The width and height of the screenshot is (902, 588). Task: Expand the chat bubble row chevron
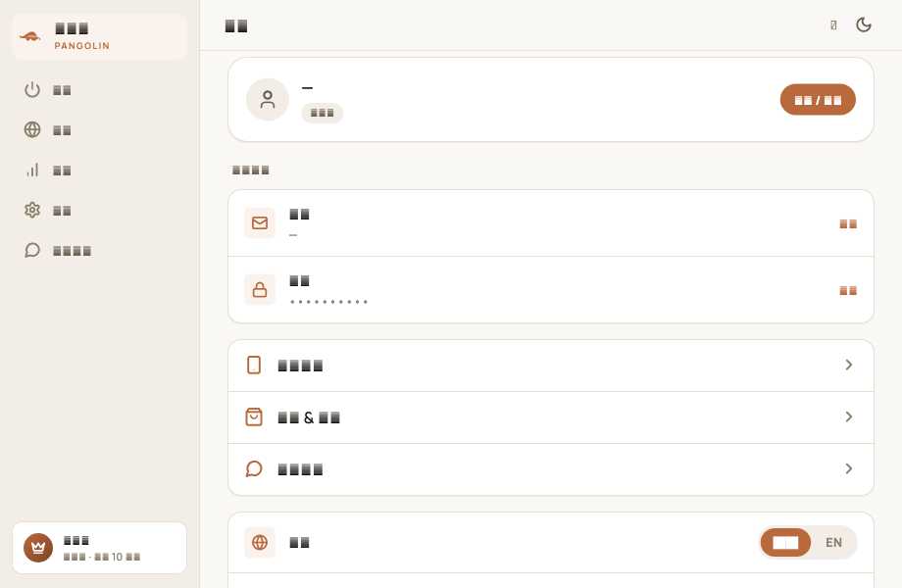point(848,469)
